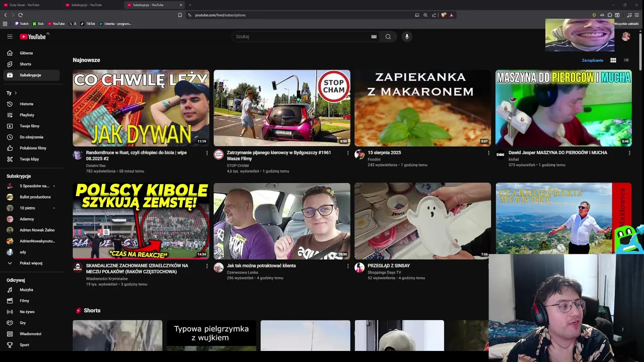
Task: Click the Zarządzanie link
Action: [592, 60]
